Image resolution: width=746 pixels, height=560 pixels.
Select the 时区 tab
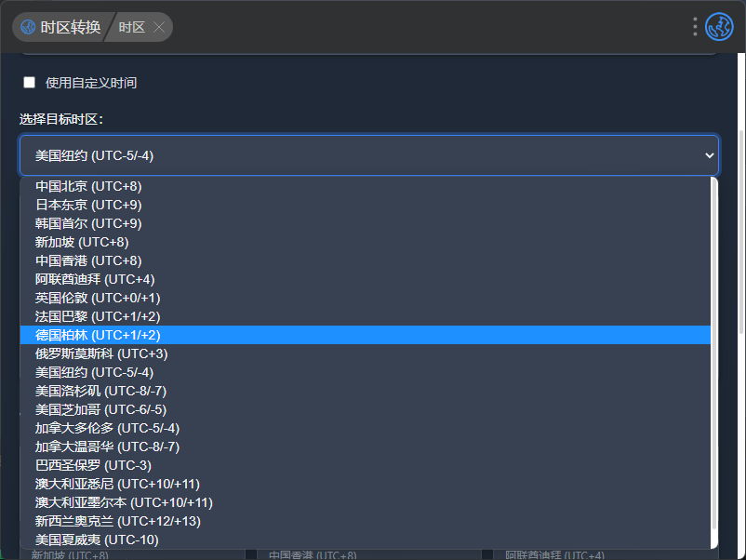131,27
